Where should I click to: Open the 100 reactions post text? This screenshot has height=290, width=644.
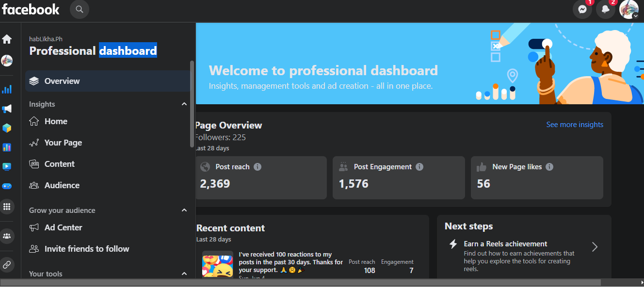click(x=290, y=262)
